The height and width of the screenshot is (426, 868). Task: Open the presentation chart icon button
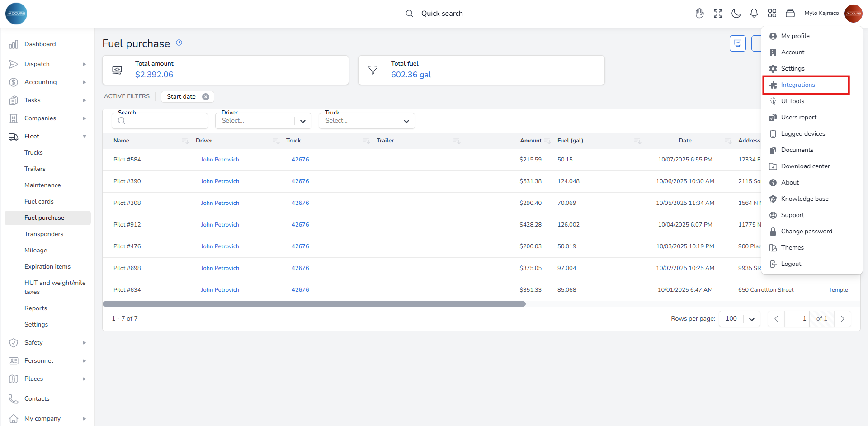tap(738, 43)
